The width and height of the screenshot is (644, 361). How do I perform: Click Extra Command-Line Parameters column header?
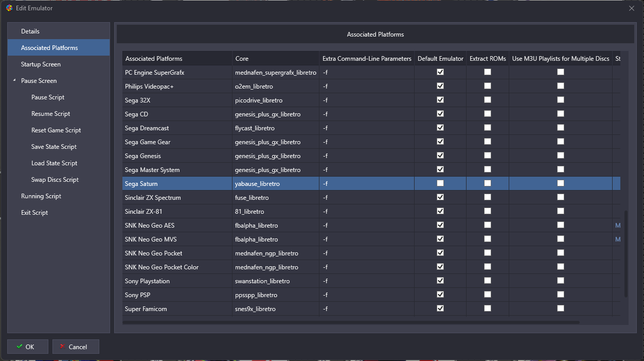click(x=367, y=59)
